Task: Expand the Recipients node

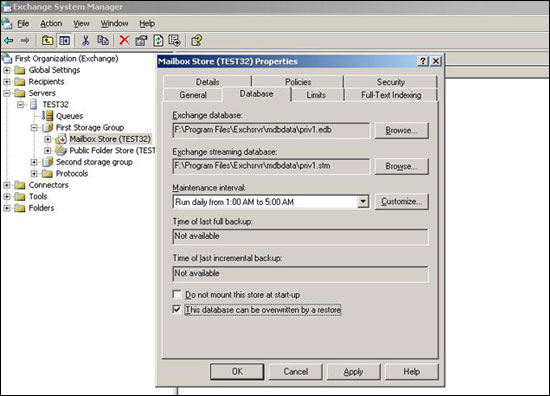Action: [x=7, y=82]
